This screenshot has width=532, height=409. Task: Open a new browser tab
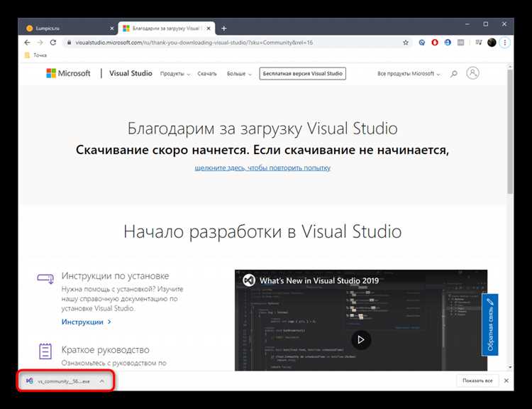pos(224,28)
